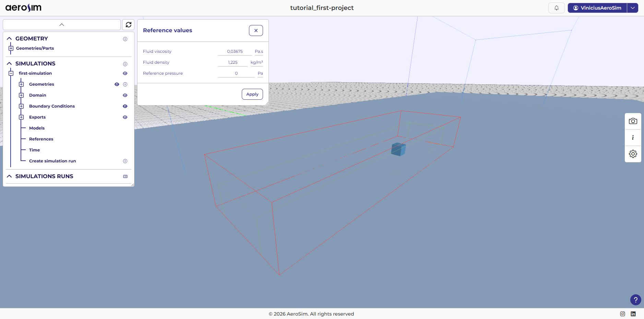644x319 pixels.
Task: Collapse the SIMULATIONS section
Action: pyautogui.click(x=9, y=64)
